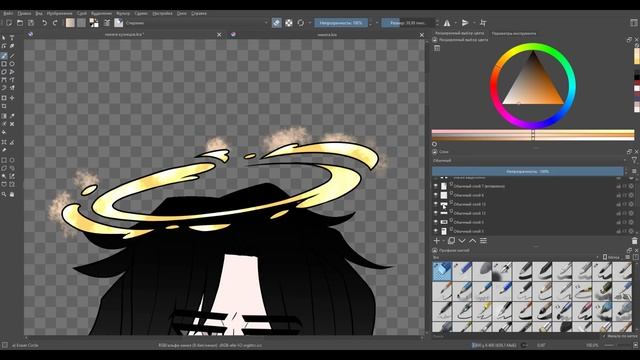The width and height of the screenshot is (640, 360).
Task: Undo the last action
Action: pos(44,23)
